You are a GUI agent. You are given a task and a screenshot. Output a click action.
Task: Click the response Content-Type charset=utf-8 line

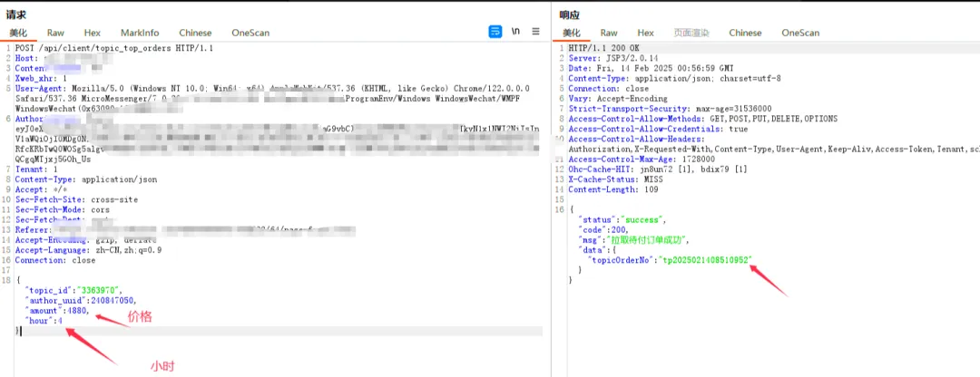pos(674,79)
